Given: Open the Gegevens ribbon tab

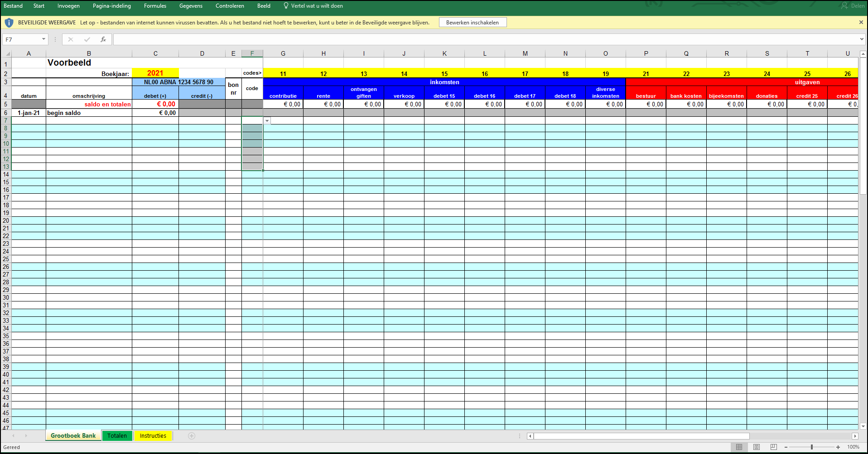Looking at the screenshot, I should 191,6.
